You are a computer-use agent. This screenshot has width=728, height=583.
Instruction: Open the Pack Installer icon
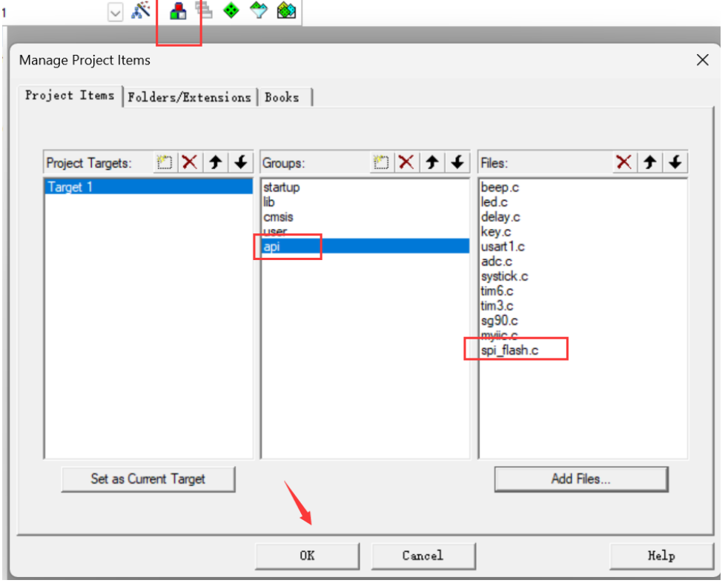[286, 10]
